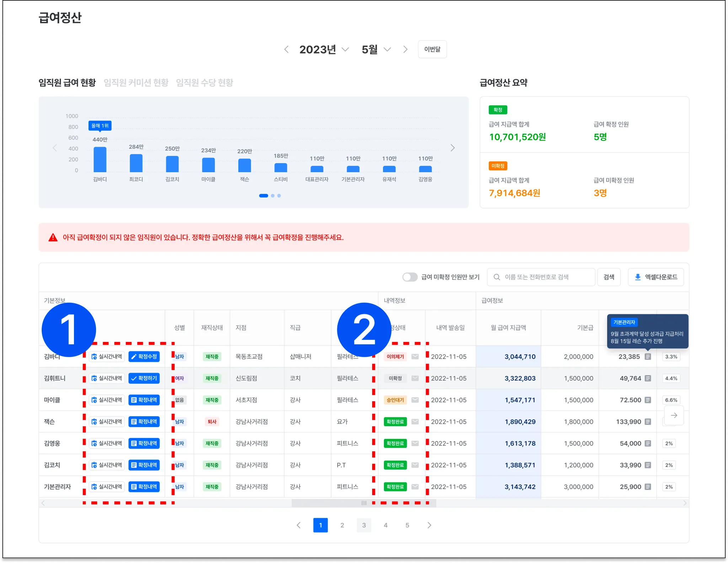Click 실시간내역 button for 마이클
Viewport: 728px width, 563px height.
click(107, 400)
